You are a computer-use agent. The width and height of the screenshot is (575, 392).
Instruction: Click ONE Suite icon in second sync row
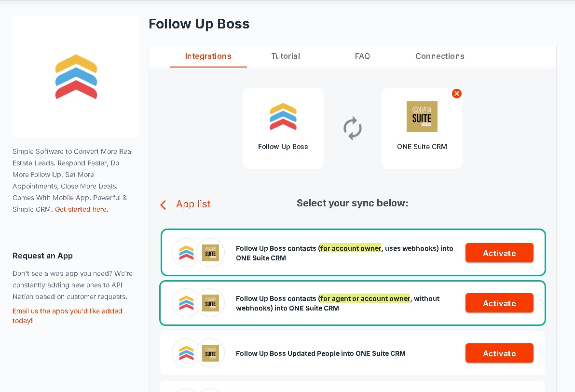(210, 303)
